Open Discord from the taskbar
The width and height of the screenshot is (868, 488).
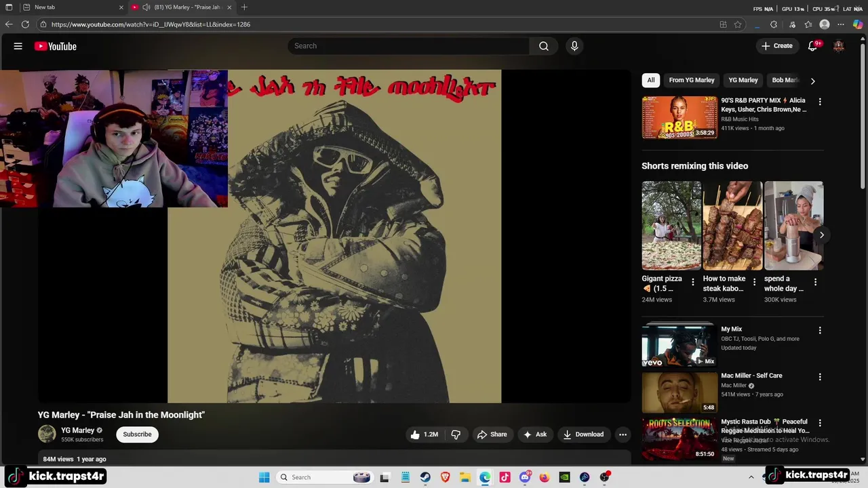click(x=525, y=477)
